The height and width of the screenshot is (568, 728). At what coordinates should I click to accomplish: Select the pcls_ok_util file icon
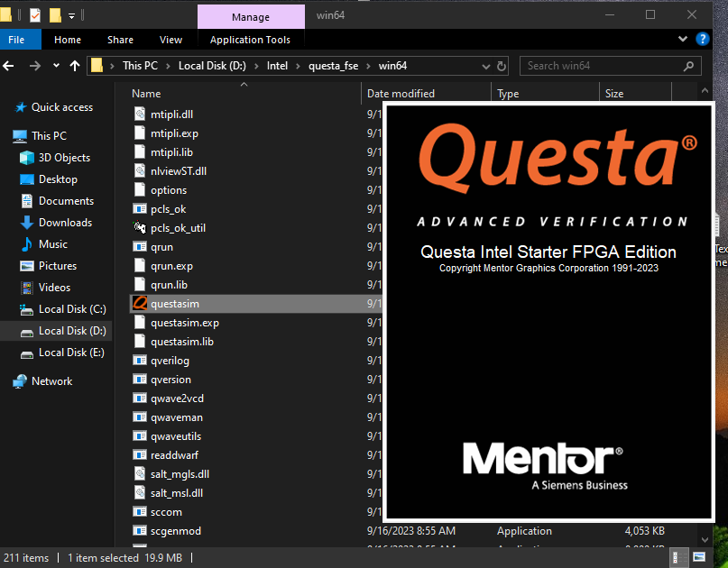pos(140,227)
